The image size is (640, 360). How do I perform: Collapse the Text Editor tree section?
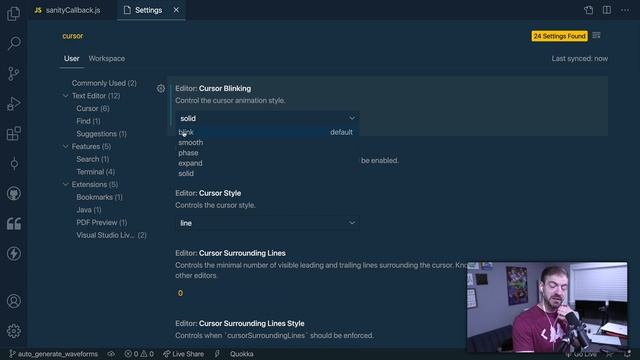coord(65,96)
